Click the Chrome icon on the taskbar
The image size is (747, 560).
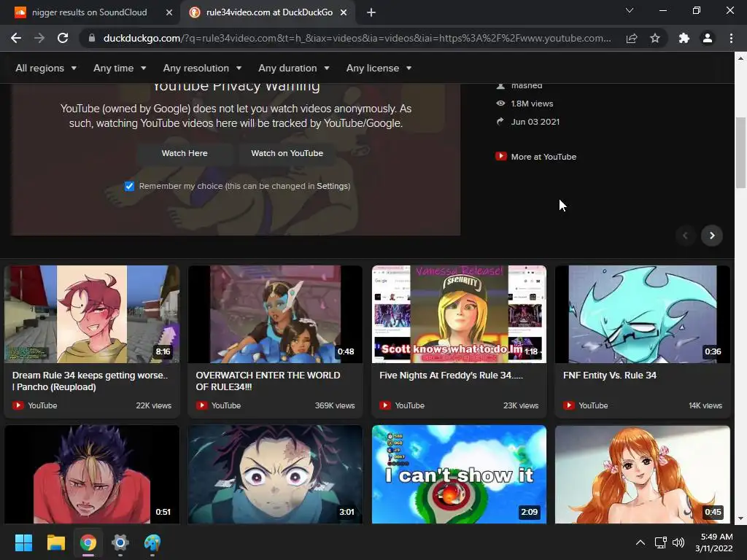88,542
